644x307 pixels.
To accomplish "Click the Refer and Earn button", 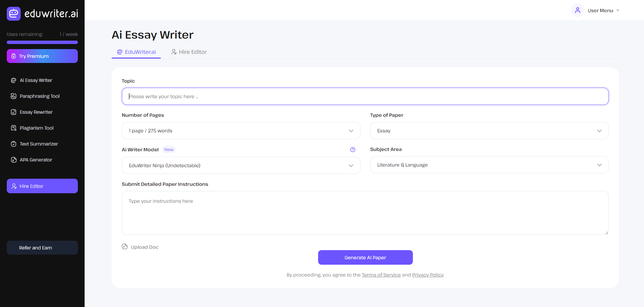I will click(42, 248).
